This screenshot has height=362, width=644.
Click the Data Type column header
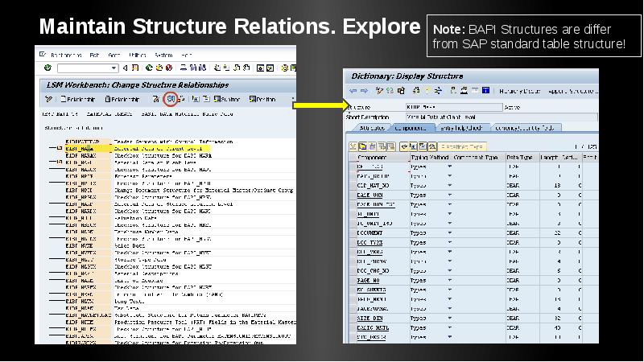pyautogui.click(x=522, y=157)
